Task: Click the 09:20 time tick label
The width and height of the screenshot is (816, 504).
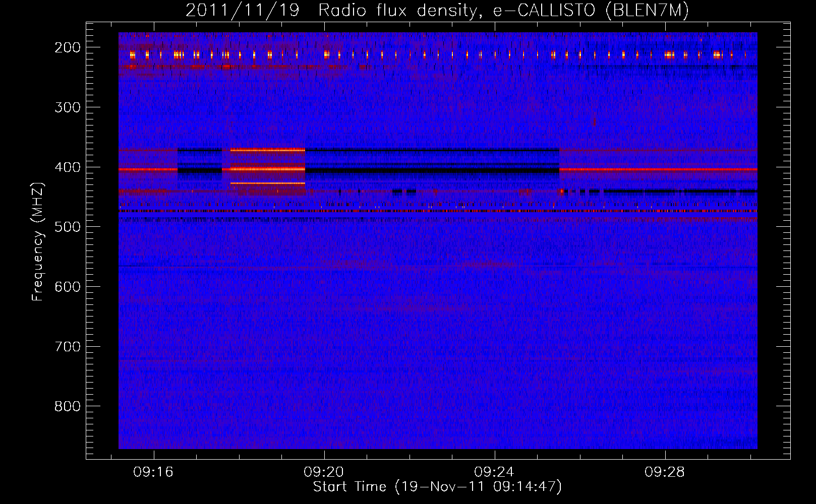Action: 324,472
